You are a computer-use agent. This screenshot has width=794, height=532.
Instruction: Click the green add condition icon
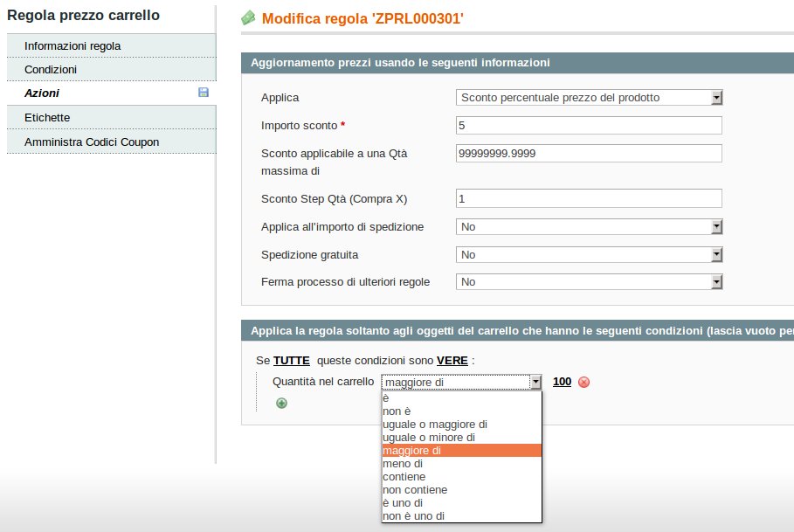[281, 403]
